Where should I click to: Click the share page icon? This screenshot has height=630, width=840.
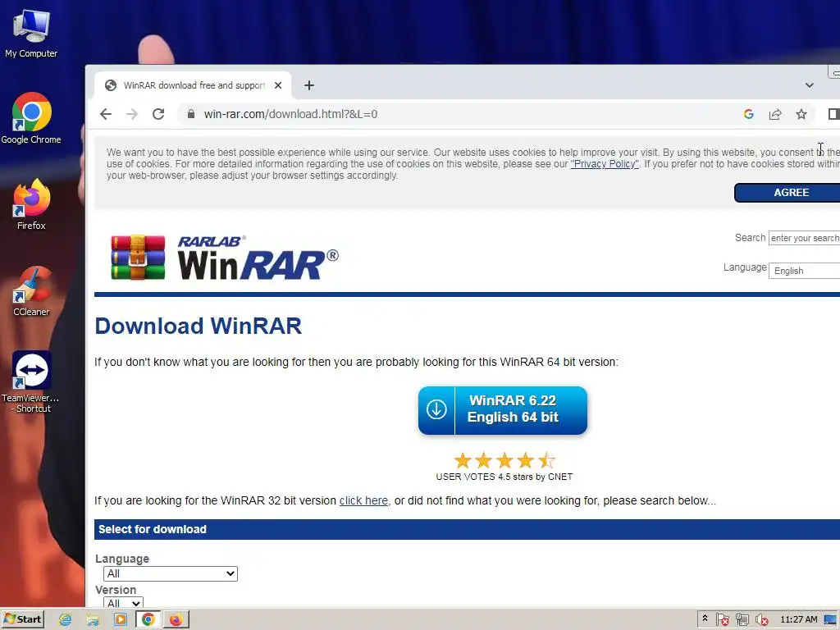pos(775,114)
